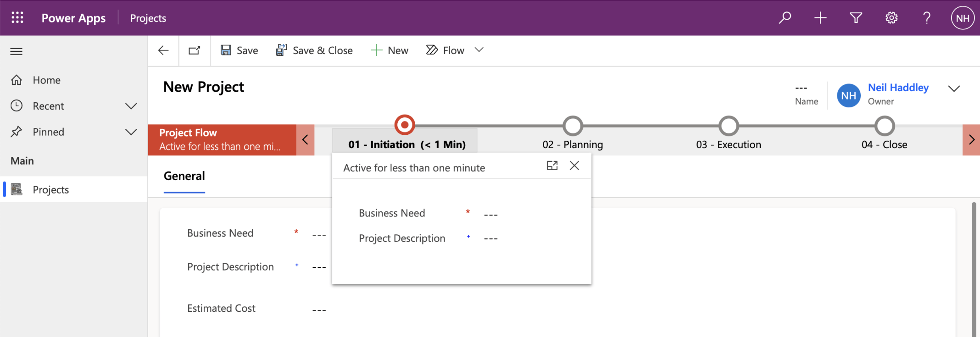Click the search magnifier icon
Image resolution: width=980 pixels, height=337 pixels.
(x=785, y=18)
